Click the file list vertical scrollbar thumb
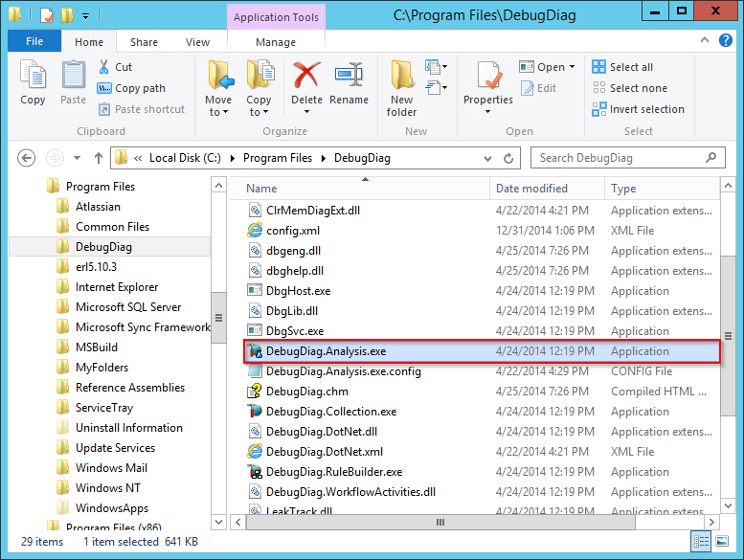The height and width of the screenshot is (560, 744). [x=728, y=336]
